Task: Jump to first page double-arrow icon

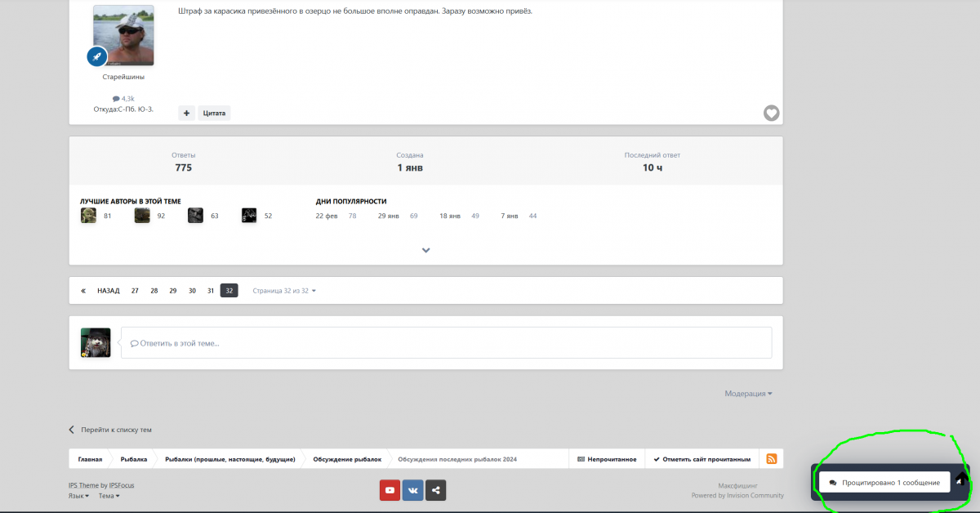Action: [x=83, y=291]
